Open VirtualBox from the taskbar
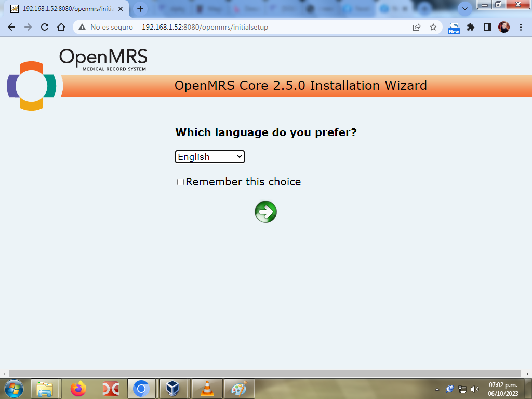 [174, 389]
